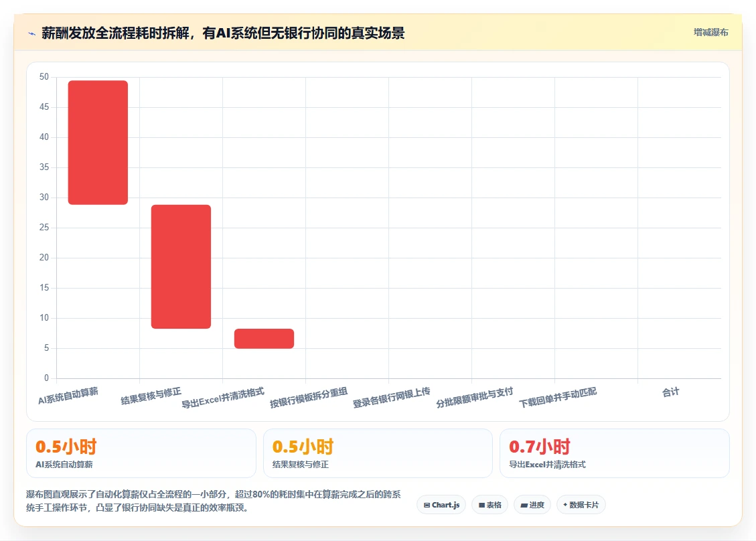Click the y-axis value 20
This screenshot has height=541, width=756.
[44, 258]
